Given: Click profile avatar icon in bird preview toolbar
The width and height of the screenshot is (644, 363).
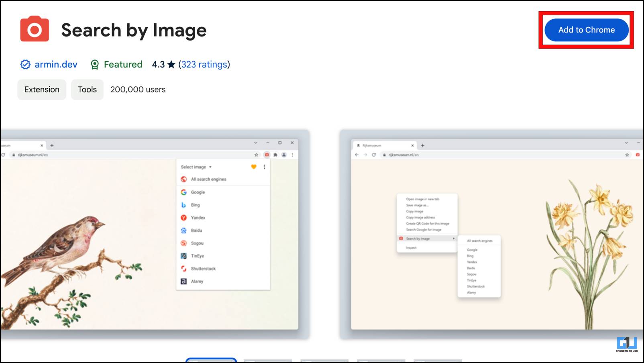Looking at the screenshot, I should click(x=284, y=155).
